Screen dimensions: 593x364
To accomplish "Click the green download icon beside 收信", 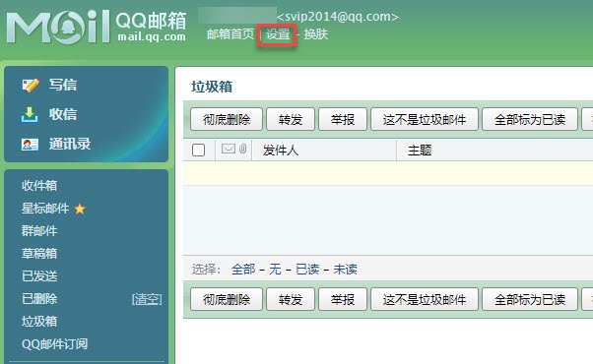I will [x=30, y=114].
